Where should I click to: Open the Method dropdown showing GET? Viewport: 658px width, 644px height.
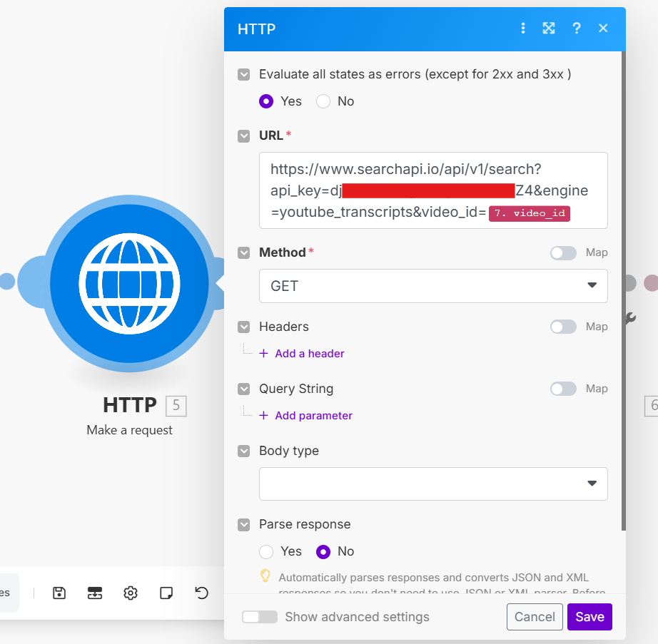click(x=433, y=286)
